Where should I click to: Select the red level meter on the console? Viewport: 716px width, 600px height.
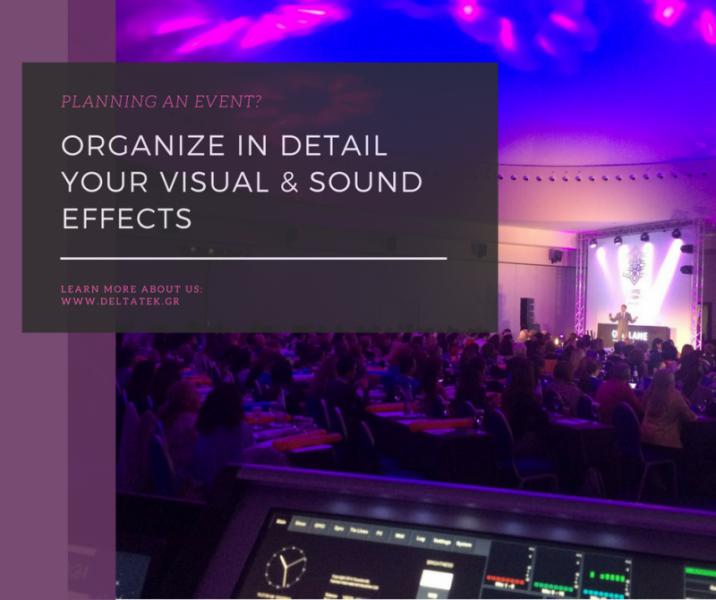click(506, 580)
